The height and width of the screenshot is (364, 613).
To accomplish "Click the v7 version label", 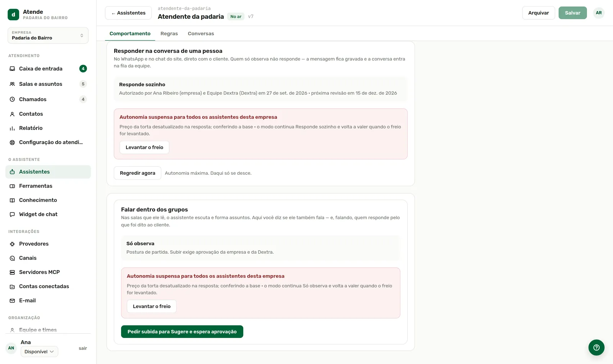I will (x=251, y=16).
